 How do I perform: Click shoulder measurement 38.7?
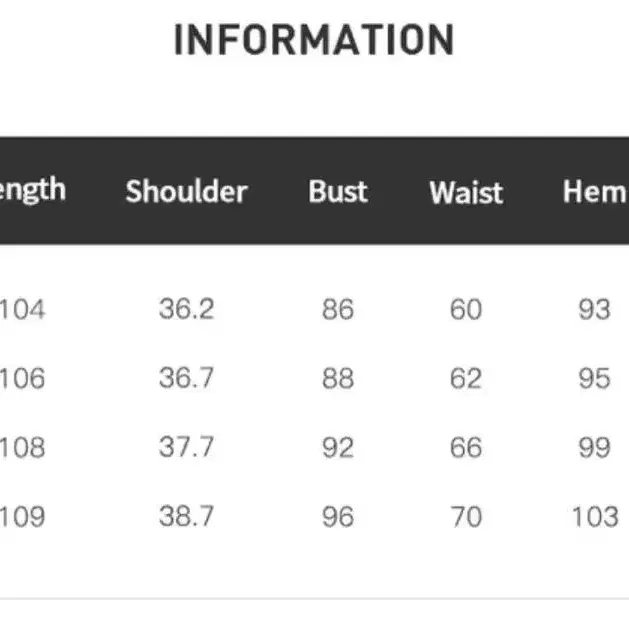tap(186, 516)
